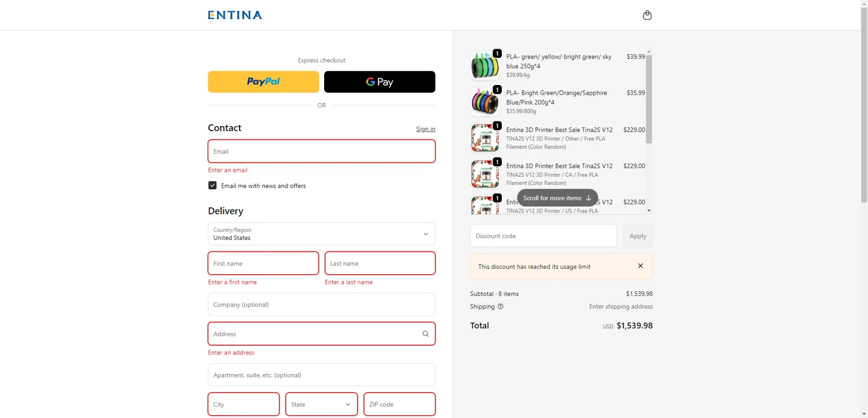Click into the Email field

(x=321, y=151)
